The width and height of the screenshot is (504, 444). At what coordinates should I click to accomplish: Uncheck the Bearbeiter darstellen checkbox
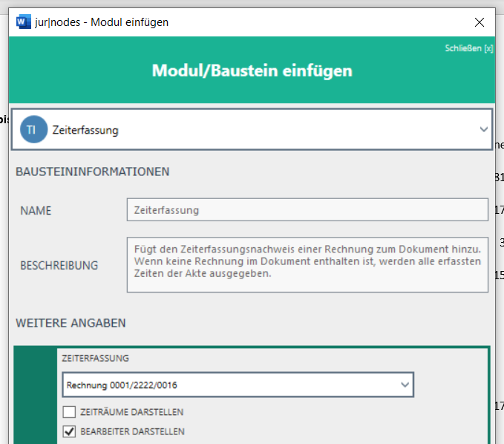click(69, 431)
